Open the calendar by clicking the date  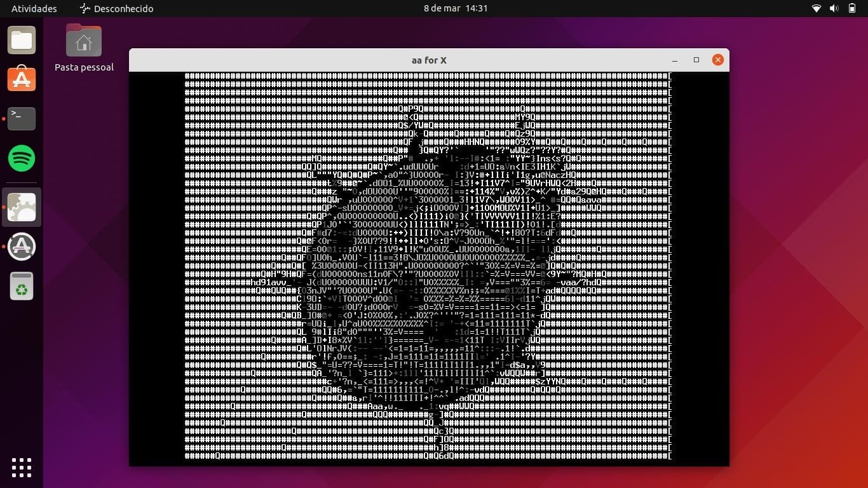tap(456, 8)
